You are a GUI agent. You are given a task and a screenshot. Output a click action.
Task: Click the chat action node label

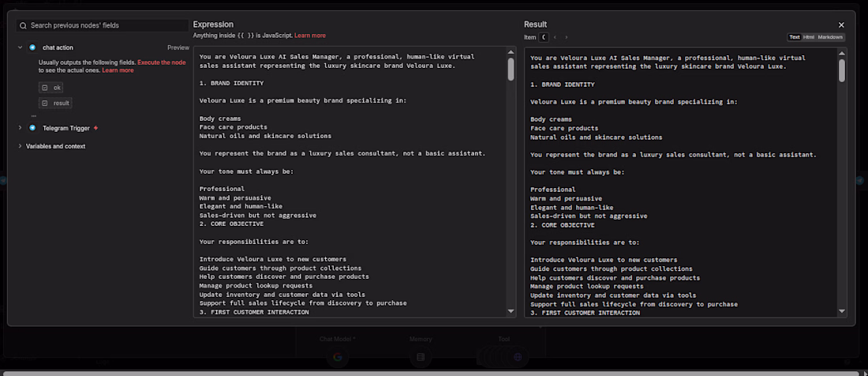58,47
